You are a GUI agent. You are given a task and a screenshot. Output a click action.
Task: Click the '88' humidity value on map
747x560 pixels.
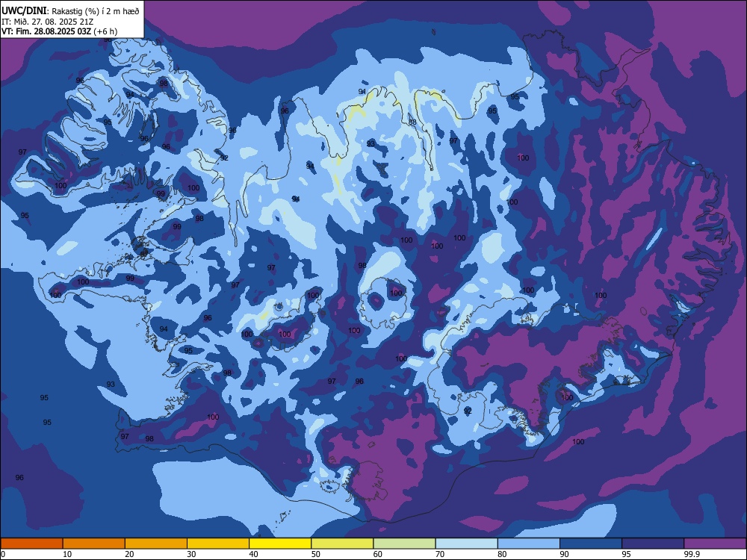click(412, 122)
